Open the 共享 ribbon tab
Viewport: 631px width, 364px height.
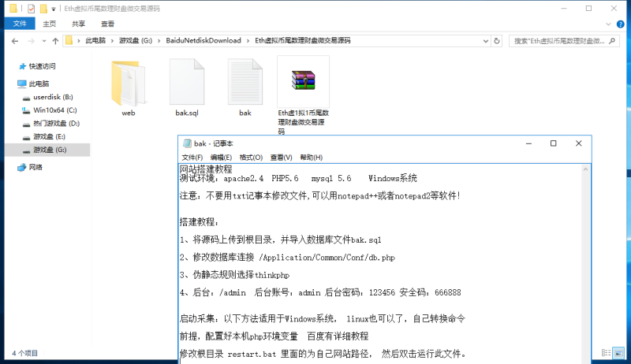[78, 24]
